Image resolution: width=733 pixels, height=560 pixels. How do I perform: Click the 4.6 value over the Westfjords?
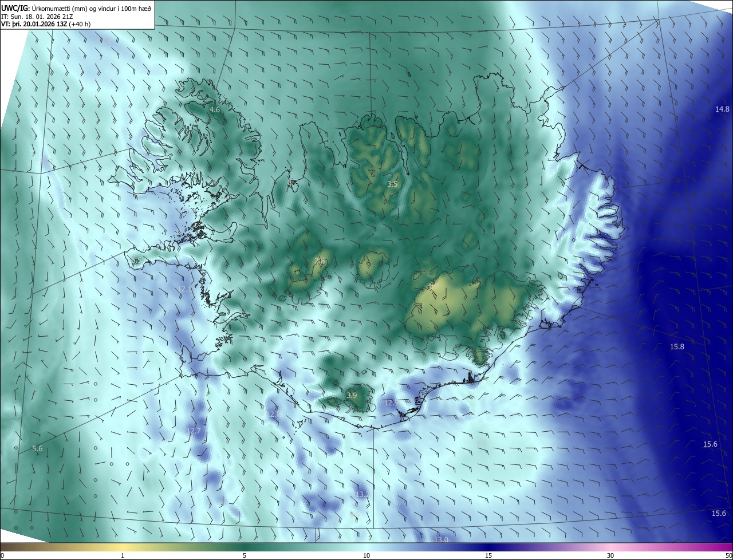tap(215, 109)
